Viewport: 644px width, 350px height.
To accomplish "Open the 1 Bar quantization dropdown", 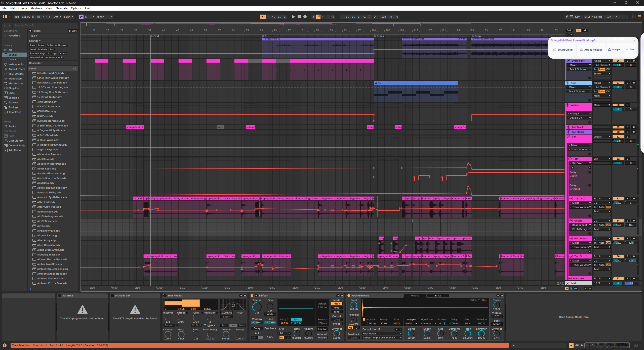I will point(68,17).
